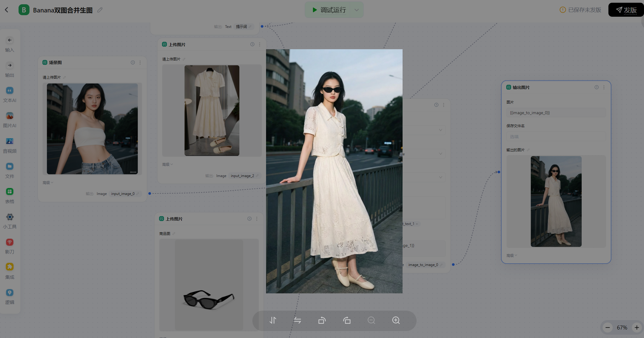Zoom in on the preview image
The image size is (644, 338).
[396, 320]
